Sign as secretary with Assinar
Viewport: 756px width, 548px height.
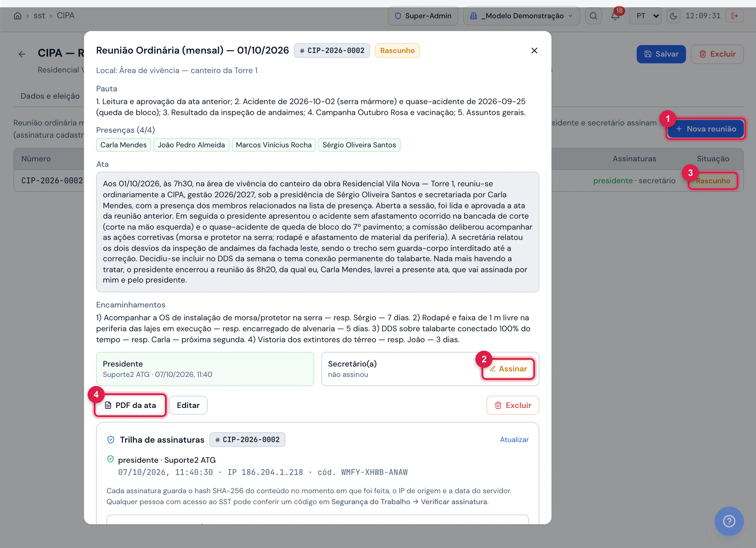coord(508,369)
